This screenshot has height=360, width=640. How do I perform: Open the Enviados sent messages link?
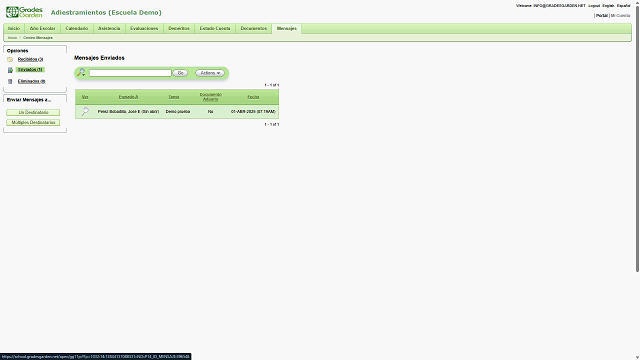(x=31, y=70)
